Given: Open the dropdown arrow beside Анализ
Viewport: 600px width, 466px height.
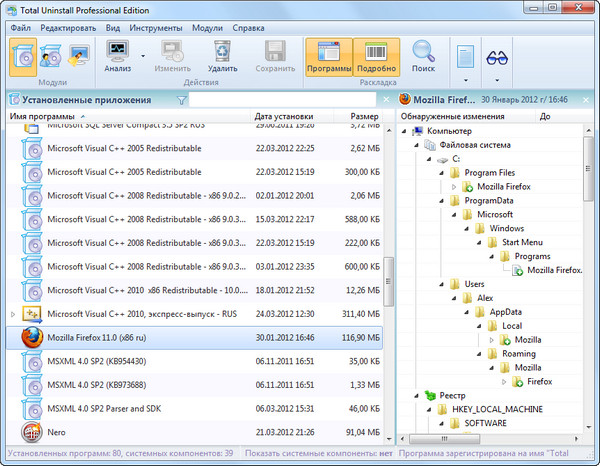Looking at the screenshot, I should [x=142, y=58].
